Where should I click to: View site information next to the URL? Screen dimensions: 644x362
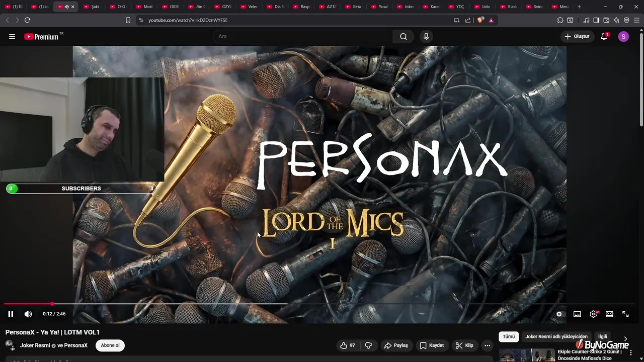click(x=141, y=20)
